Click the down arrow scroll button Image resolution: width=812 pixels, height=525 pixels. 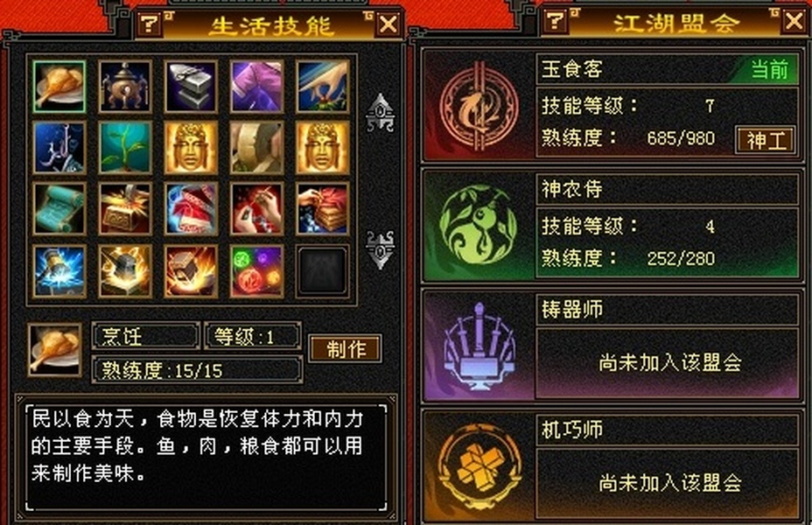click(381, 249)
